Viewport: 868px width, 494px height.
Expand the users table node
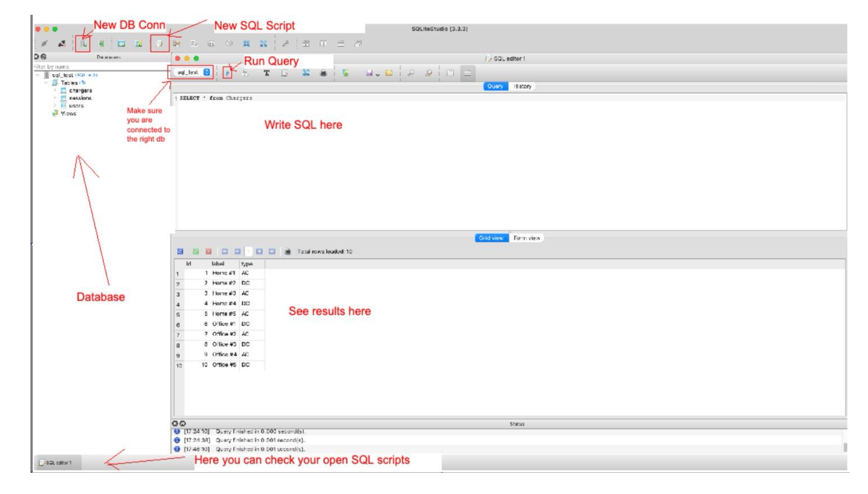(x=55, y=105)
